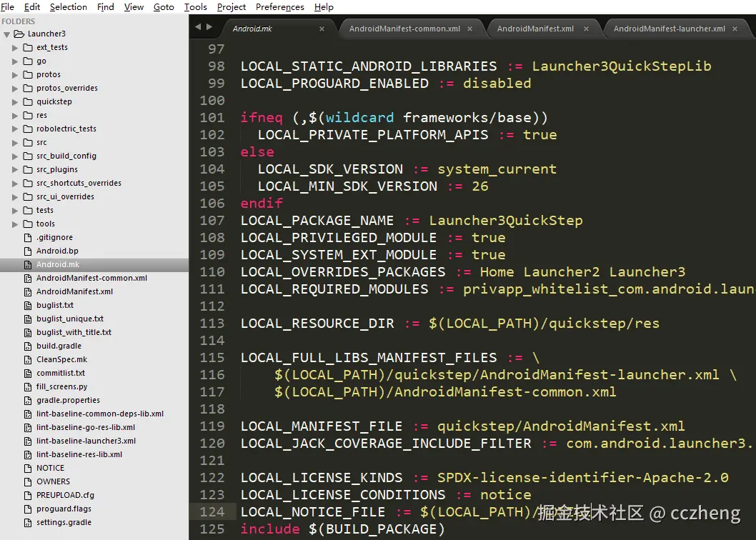The width and height of the screenshot is (756, 540).
Task: Open buglist_with_title.txt in the sidebar
Action: (x=74, y=332)
